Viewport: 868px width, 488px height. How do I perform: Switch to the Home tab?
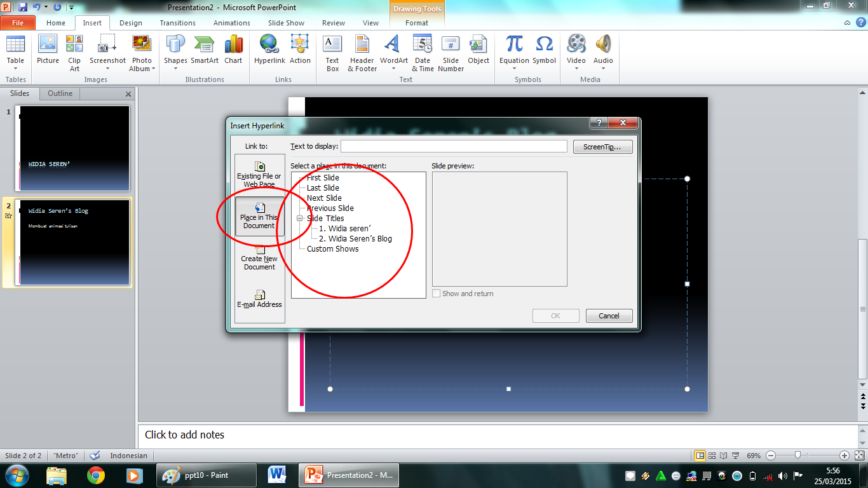point(56,23)
